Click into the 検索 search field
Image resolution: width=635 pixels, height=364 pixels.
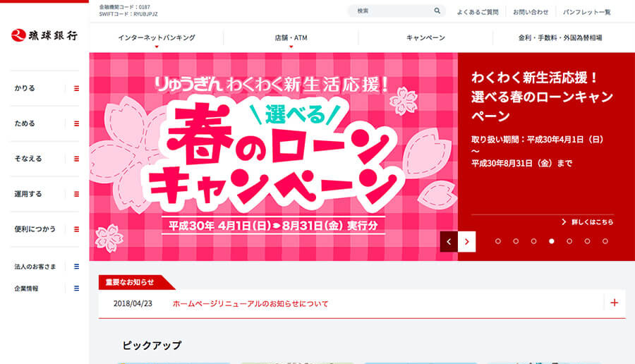tap(392, 11)
